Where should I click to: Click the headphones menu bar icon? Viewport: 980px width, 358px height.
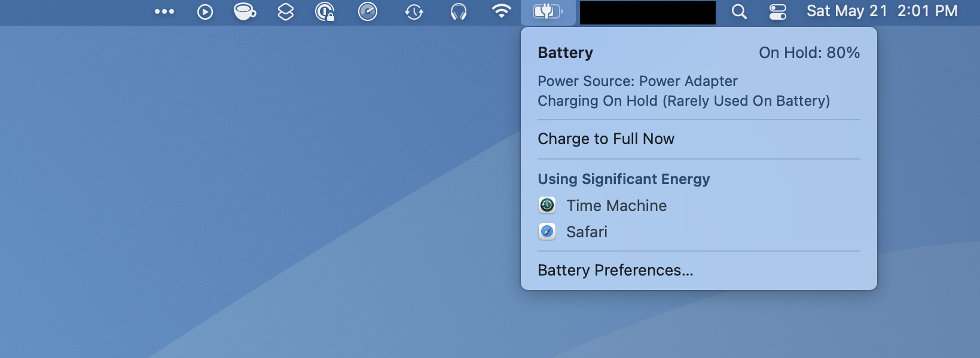(x=459, y=12)
